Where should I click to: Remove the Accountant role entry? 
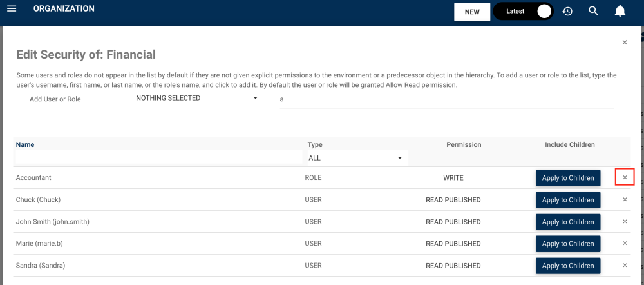[x=625, y=177]
